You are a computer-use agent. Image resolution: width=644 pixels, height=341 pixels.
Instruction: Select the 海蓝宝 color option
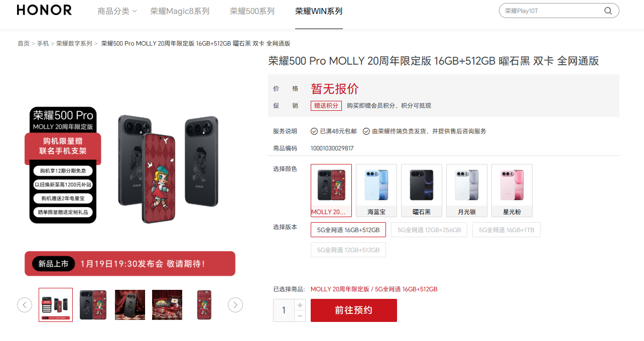coord(376,191)
